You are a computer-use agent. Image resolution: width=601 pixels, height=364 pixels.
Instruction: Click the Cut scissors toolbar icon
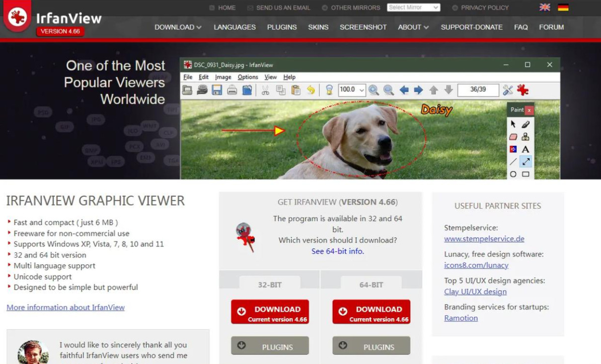point(265,90)
